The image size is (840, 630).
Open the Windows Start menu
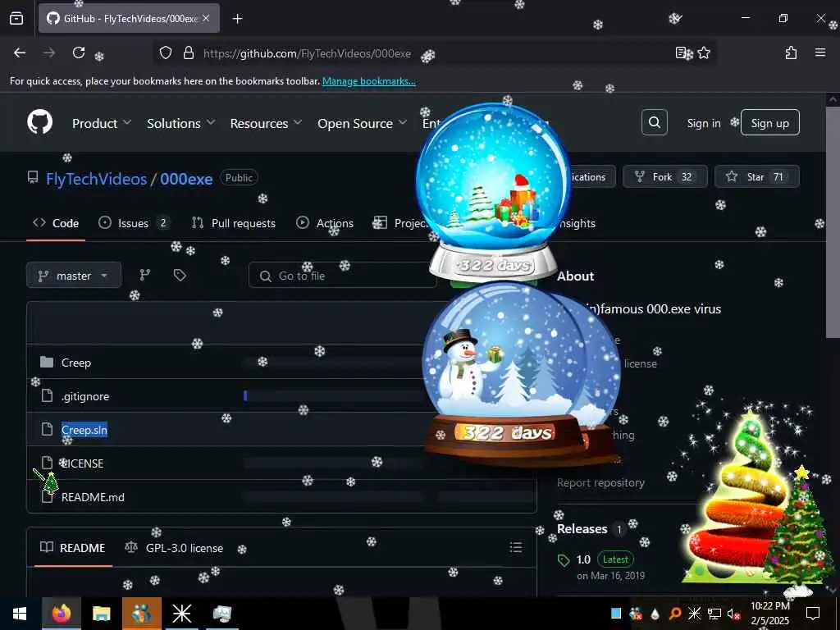coord(20,614)
